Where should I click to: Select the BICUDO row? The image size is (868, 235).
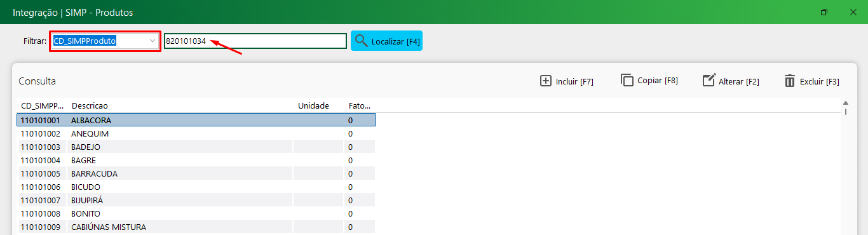196,187
